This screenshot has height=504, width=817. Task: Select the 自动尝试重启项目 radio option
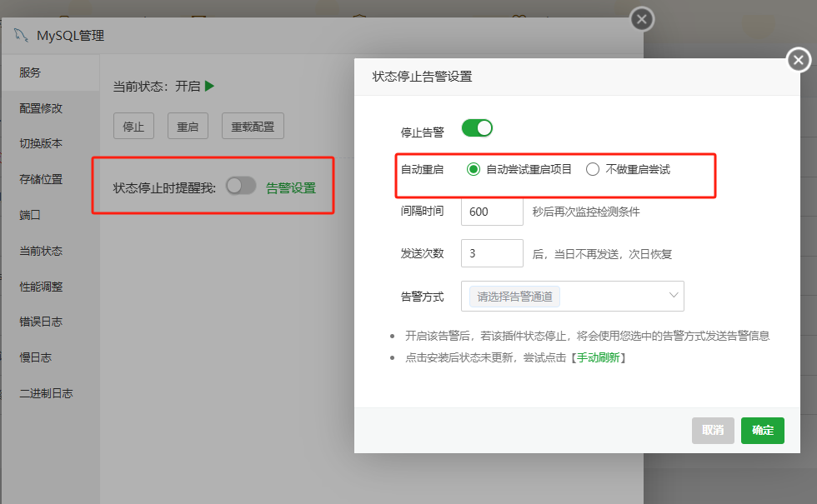(474, 169)
